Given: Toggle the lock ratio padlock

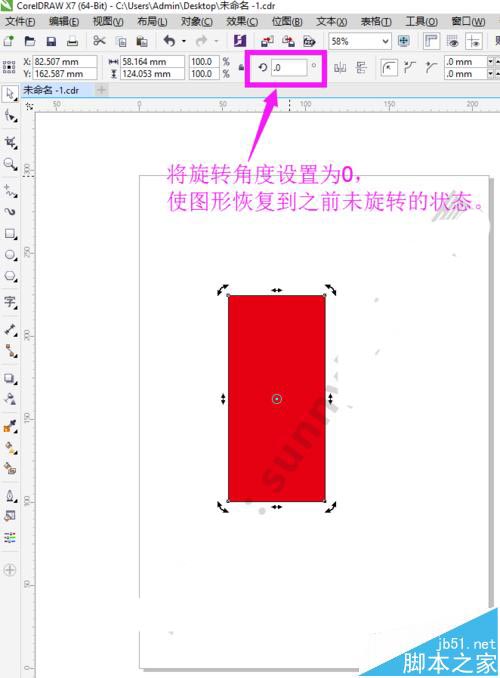Looking at the screenshot, I should point(241,67).
